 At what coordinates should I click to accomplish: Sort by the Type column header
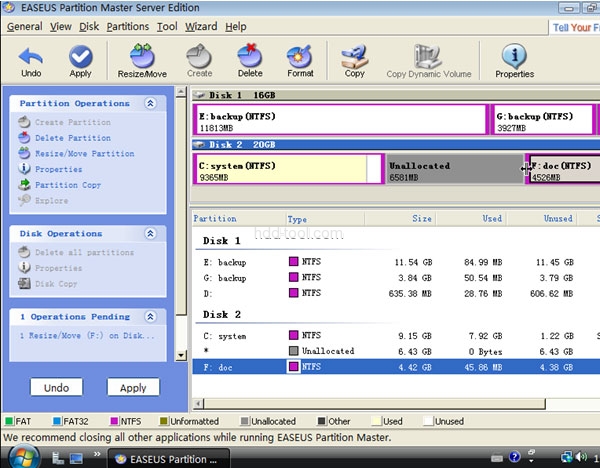pyautogui.click(x=325, y=219)
